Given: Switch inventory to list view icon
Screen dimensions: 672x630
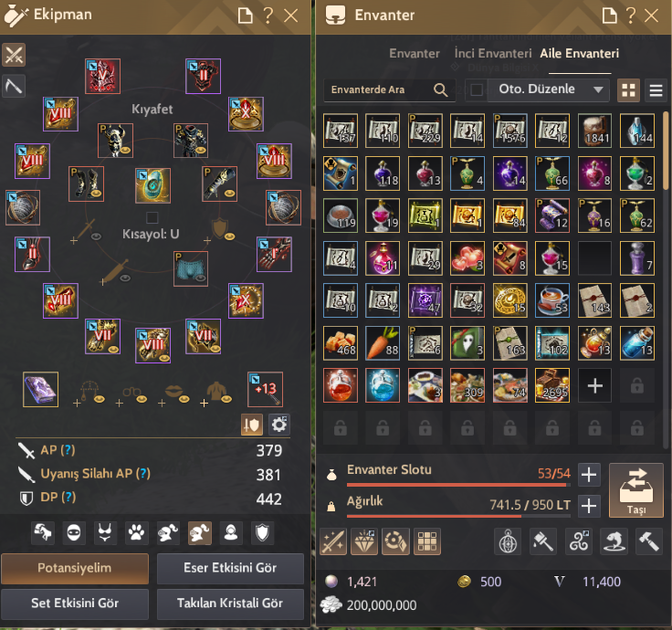Looking at the screenshot, I should (656, 90).
